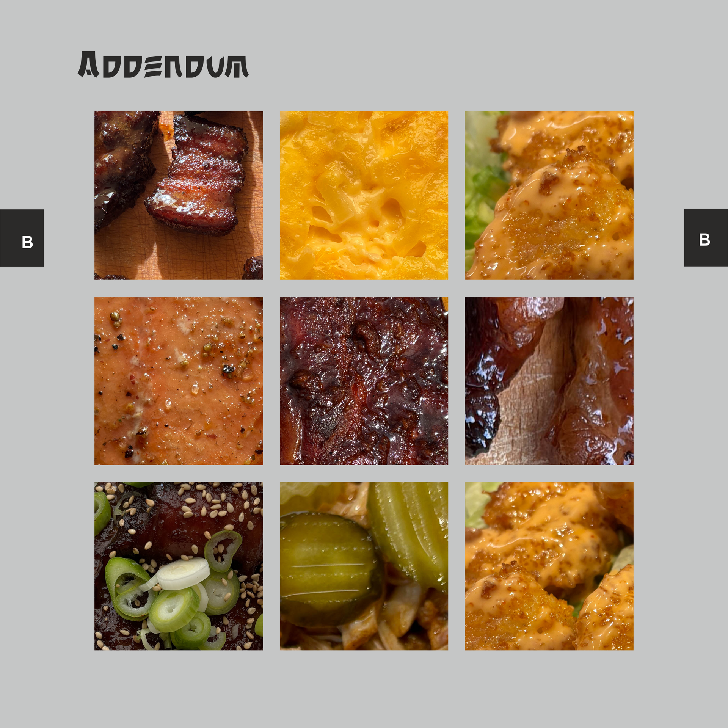Click the striped pork belly slice on board
This screenshot has width=728, height=728.
point(197,174)
